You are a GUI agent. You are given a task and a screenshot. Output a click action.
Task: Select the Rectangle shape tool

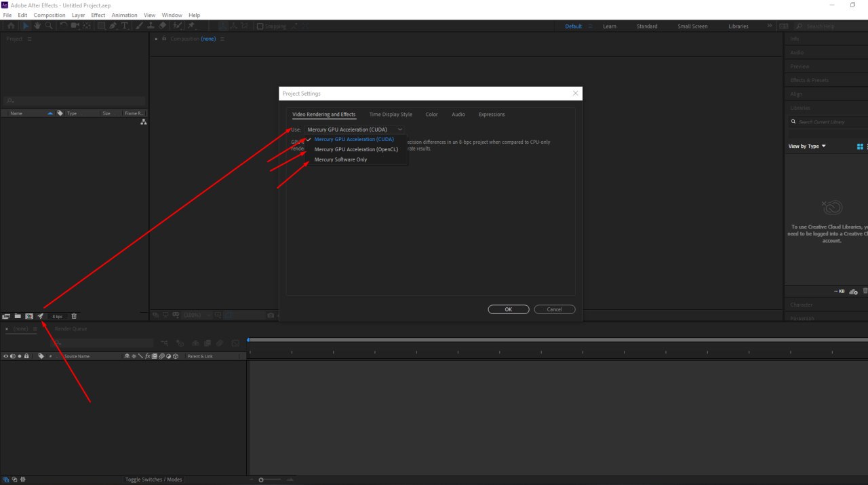101,26
